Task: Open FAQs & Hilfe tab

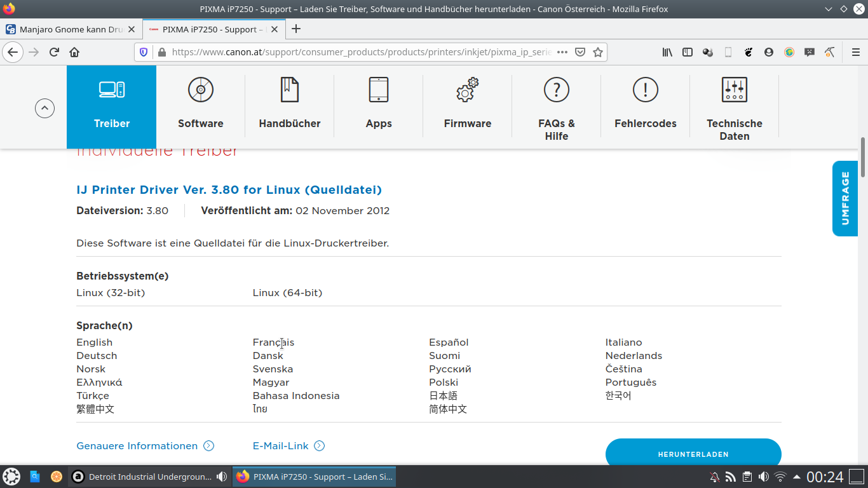Action: (557, 107)
